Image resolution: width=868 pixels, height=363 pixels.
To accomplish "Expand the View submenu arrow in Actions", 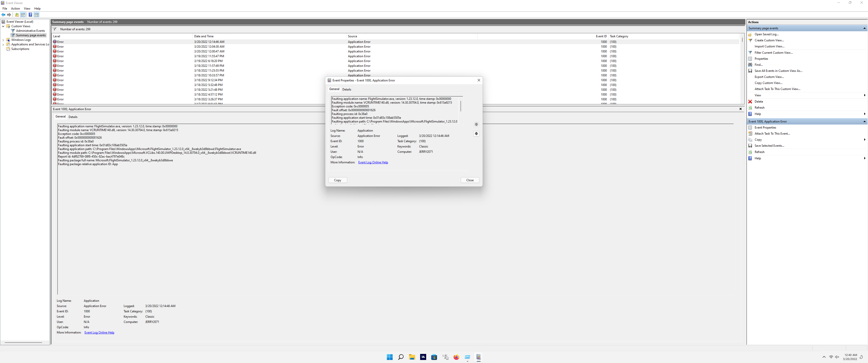I will click(x=865, y=95).
